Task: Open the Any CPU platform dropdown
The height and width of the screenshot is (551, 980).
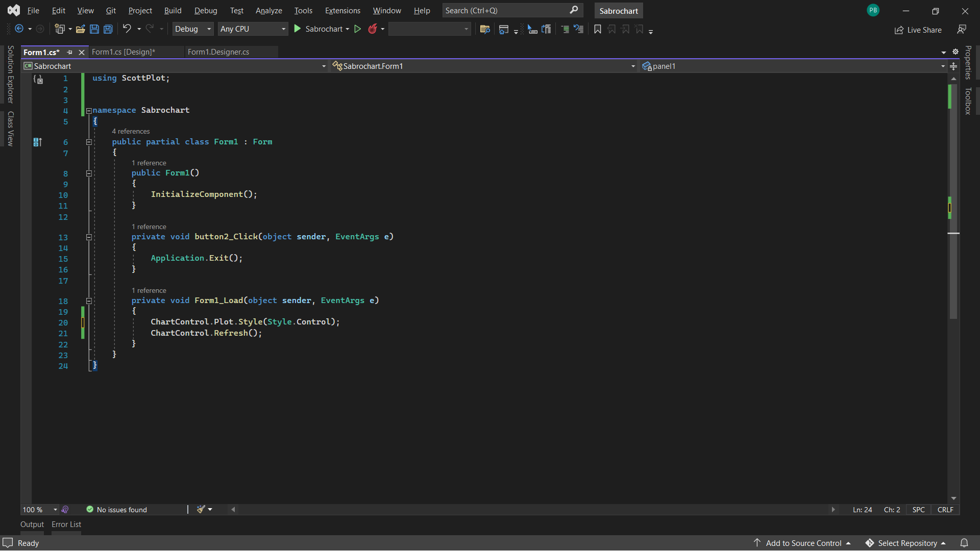Action: coord(253,29)
